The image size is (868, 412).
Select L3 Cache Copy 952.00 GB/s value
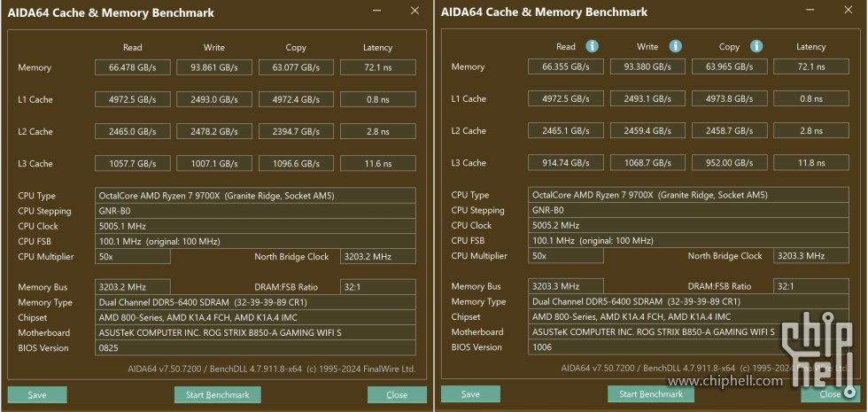(x=730, y=163)
